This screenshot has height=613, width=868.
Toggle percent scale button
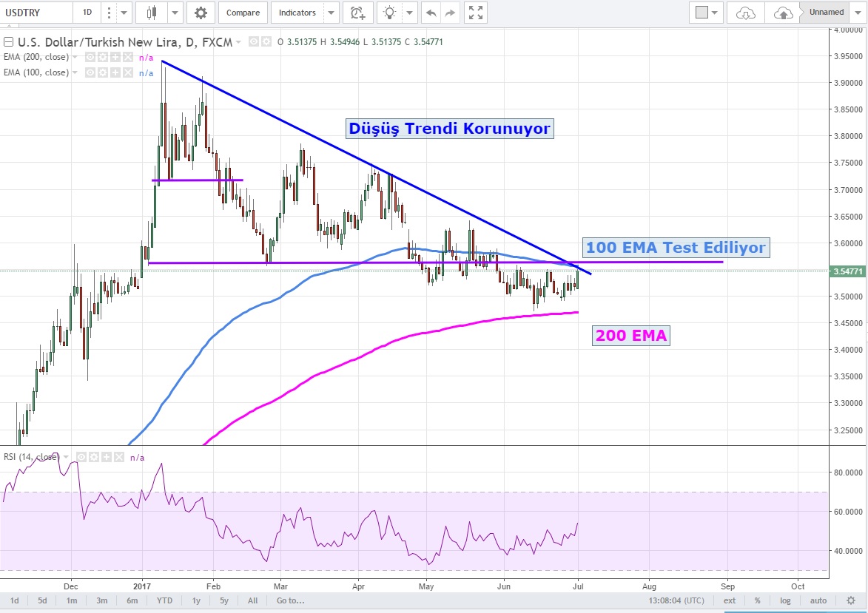point(758,601)
